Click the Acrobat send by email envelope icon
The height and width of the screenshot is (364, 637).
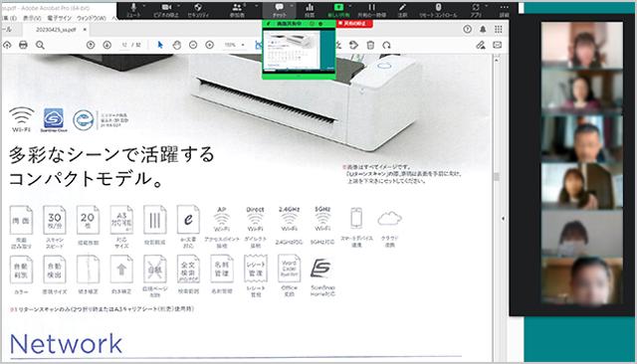(498, 45)
